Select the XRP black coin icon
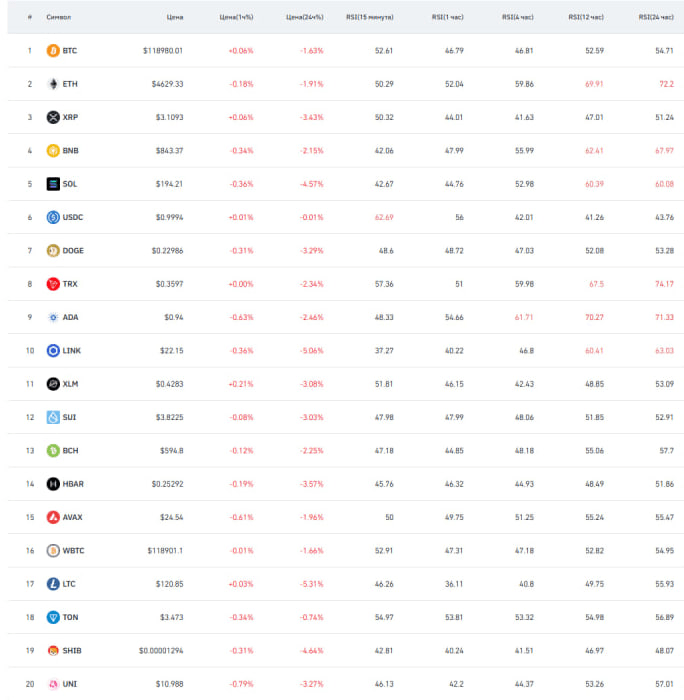Viewport: 684px width, 700px height. tap(53, 117)
